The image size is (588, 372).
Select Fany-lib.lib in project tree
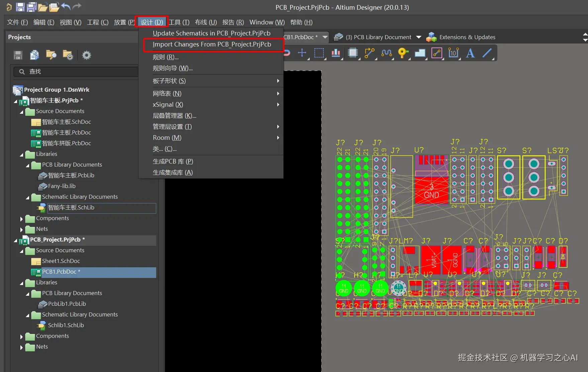tap(62, 186)
